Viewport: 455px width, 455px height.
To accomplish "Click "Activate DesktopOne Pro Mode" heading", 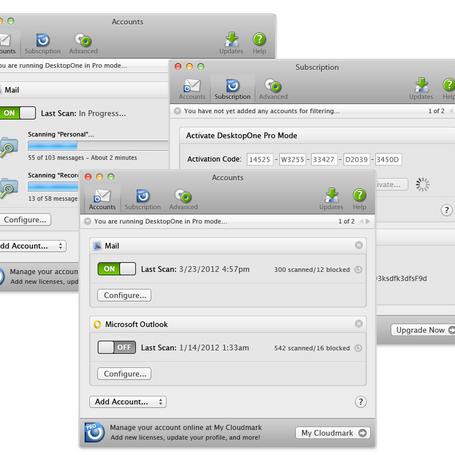I will pos(242,135).
